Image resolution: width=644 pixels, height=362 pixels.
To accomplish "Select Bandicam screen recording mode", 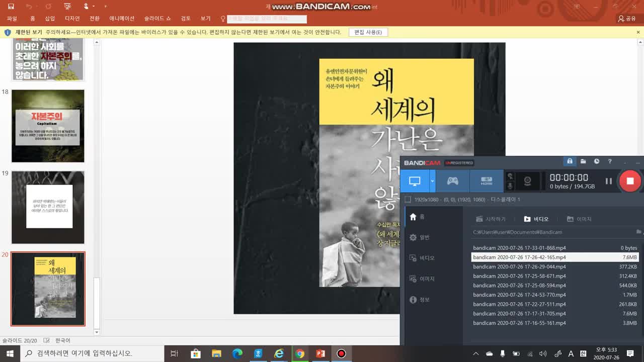I will (415, 181).
